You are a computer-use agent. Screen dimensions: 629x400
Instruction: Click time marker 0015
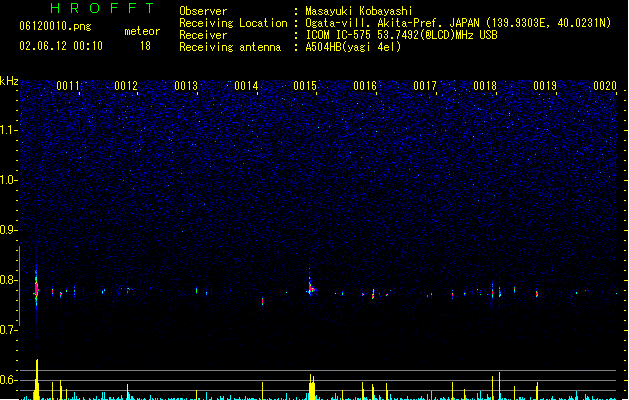[x=305, y=86]
